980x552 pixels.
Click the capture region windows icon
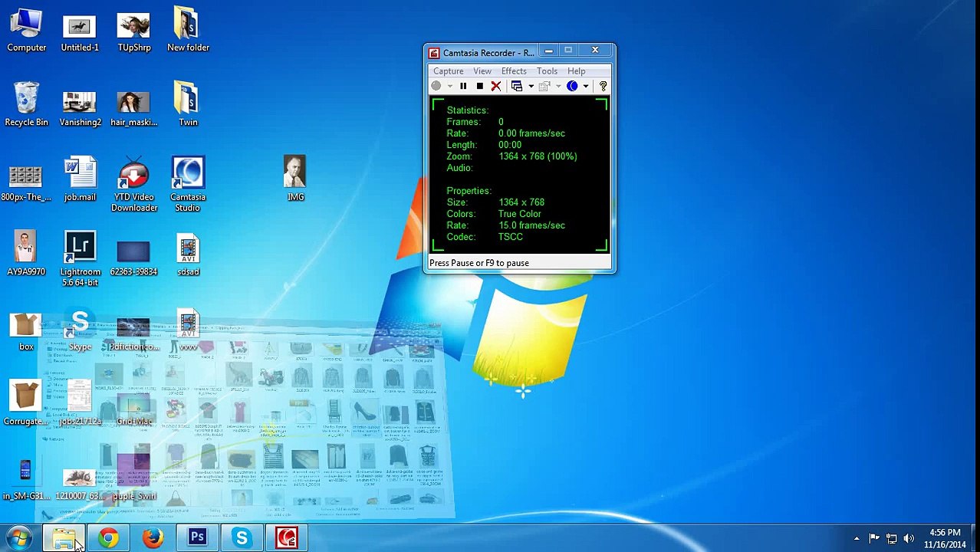coord(517,87)
